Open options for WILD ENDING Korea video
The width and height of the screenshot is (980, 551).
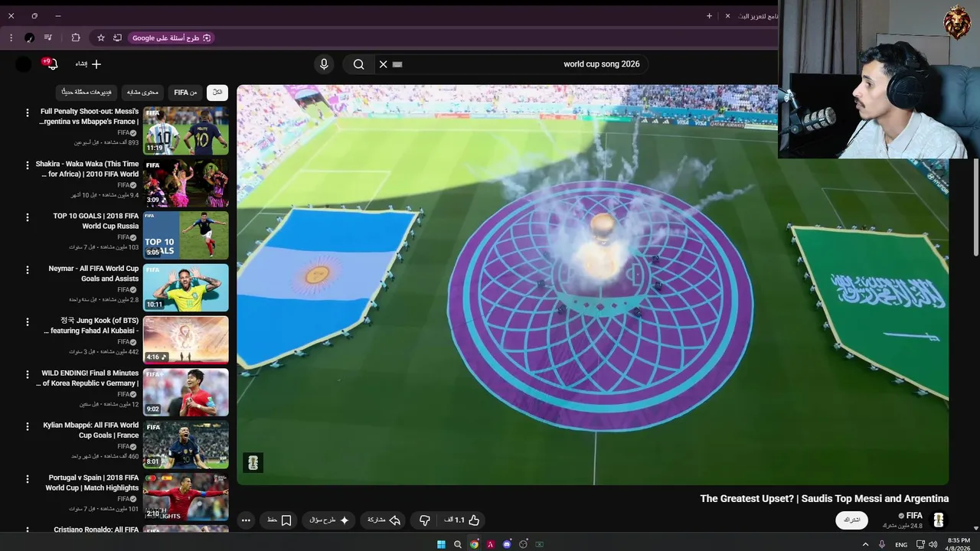click(28, 374)
